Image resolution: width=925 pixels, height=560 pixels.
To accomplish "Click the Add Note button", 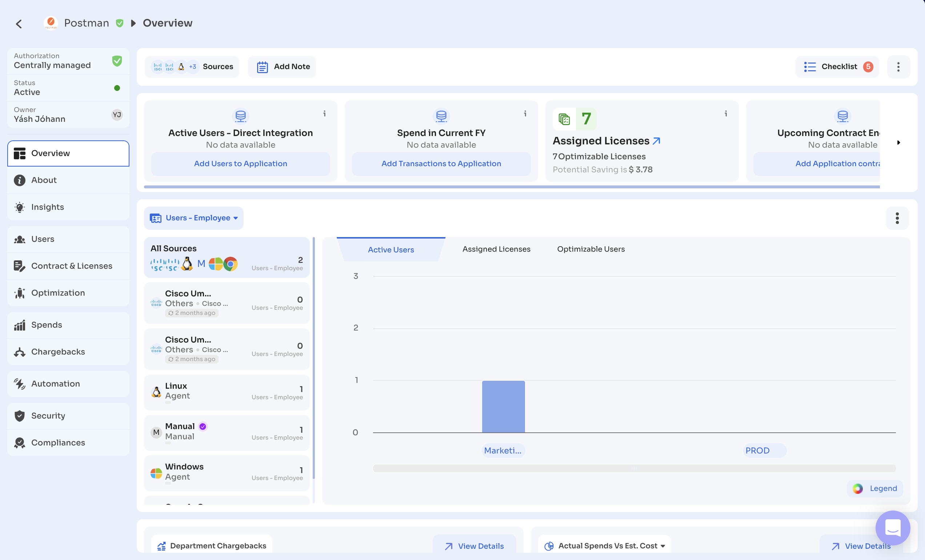I will [282, 67].
